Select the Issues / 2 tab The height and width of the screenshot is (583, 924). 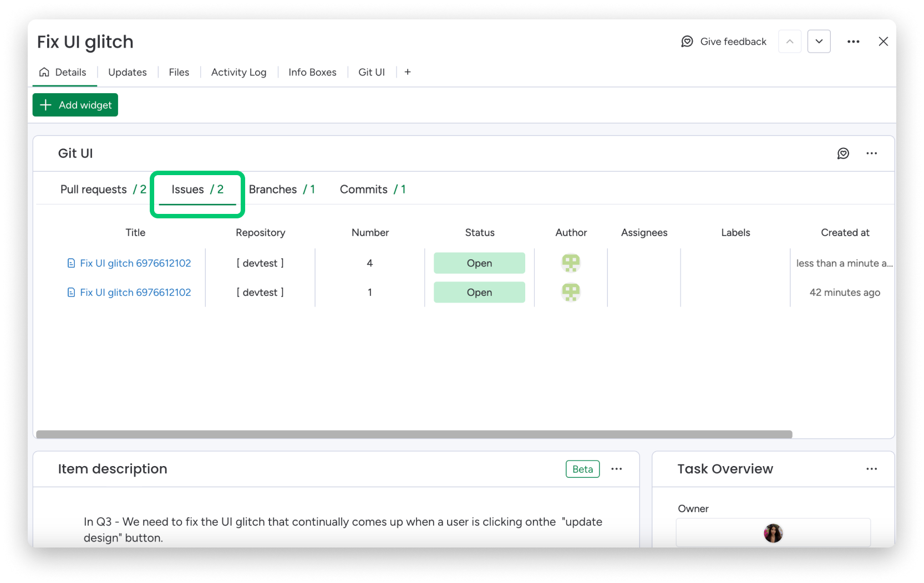[x=197, y=190]
